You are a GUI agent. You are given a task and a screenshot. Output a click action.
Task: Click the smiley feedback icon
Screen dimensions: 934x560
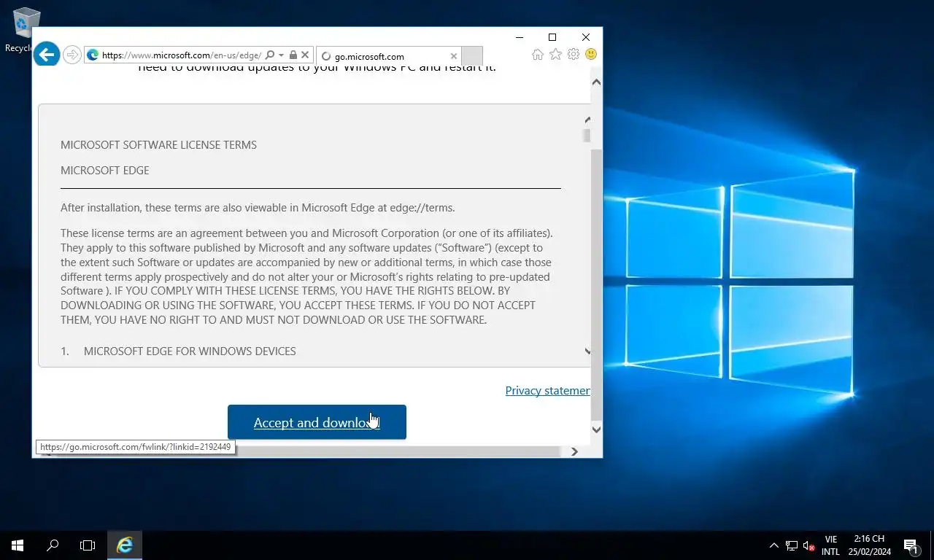[x=591, y=54]
